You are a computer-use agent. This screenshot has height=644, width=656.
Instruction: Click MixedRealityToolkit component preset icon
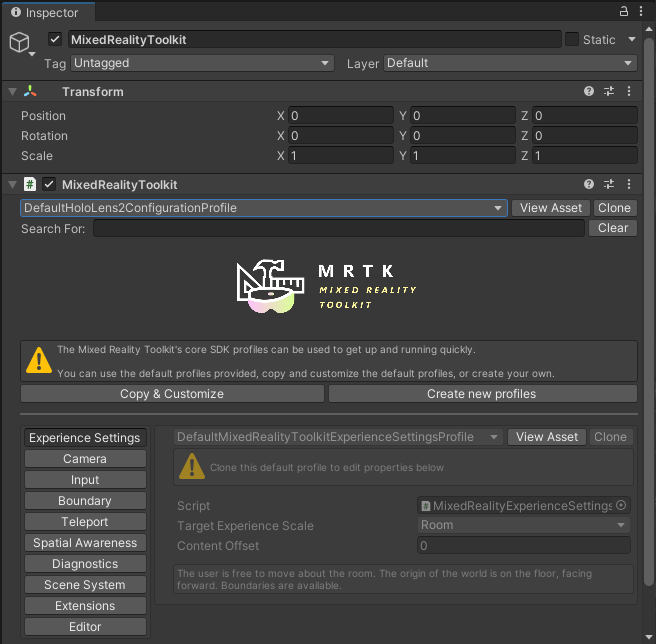[x=609, y=185]
